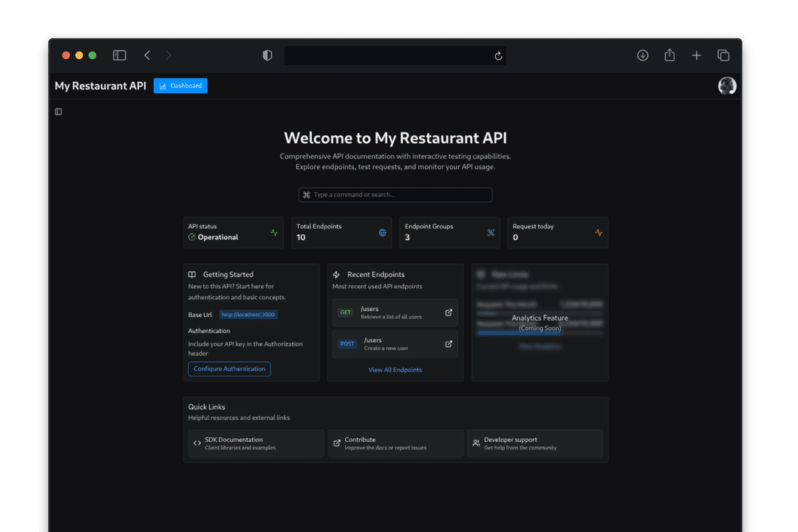Screen dimensions: 798x532
Task: Go back with the browser back arrow
Action: (147, 55)
